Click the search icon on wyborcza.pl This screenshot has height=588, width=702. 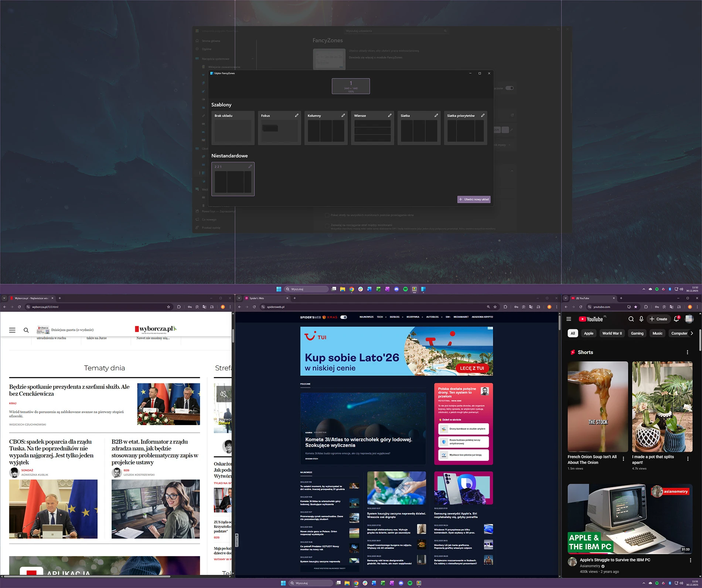26,330
